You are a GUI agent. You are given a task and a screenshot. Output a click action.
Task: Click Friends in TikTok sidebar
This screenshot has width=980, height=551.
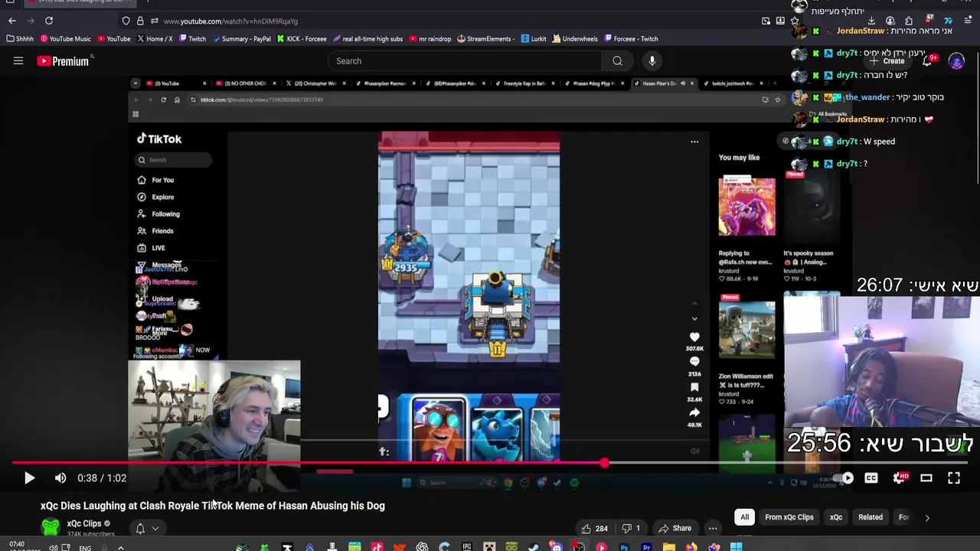(156, 230)
